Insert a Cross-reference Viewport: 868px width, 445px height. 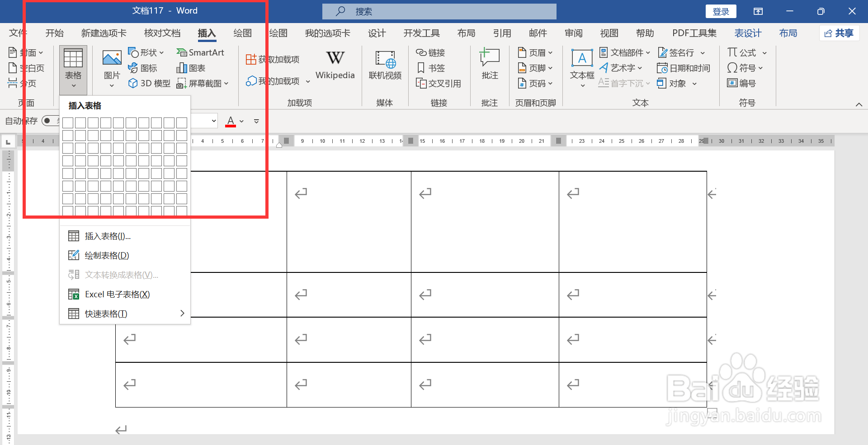coord(438,83)
